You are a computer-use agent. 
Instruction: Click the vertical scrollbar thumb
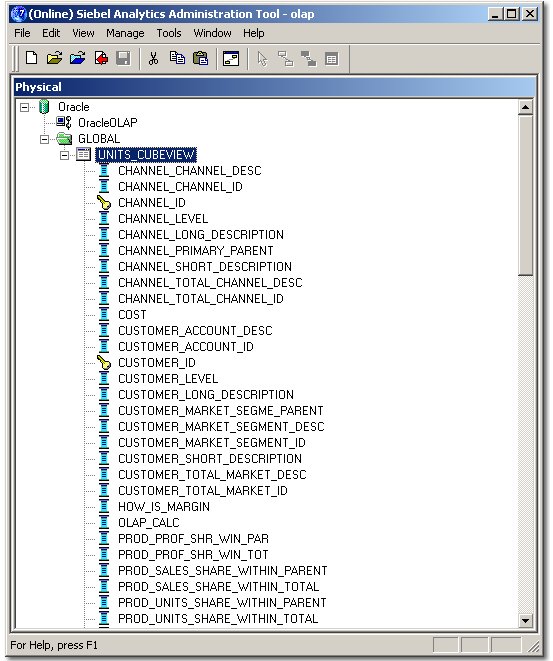tap(525, 196)
